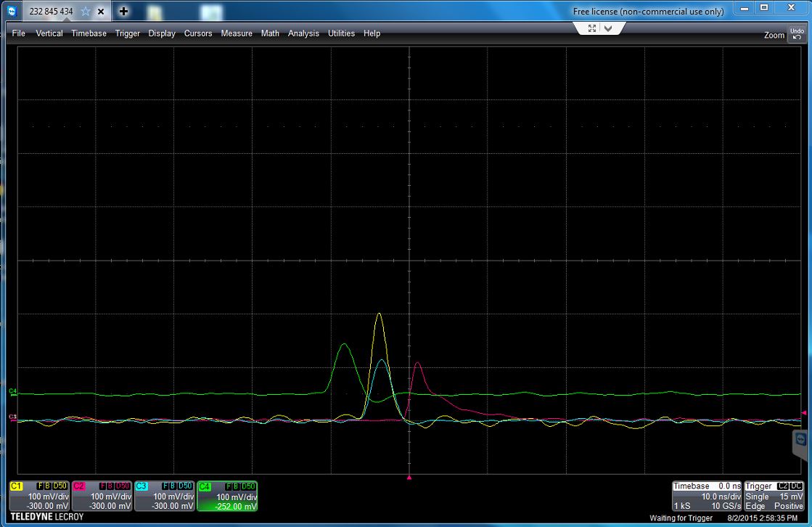Minimize the TeamViewer window
812x527 pixels.
(745, 8)
